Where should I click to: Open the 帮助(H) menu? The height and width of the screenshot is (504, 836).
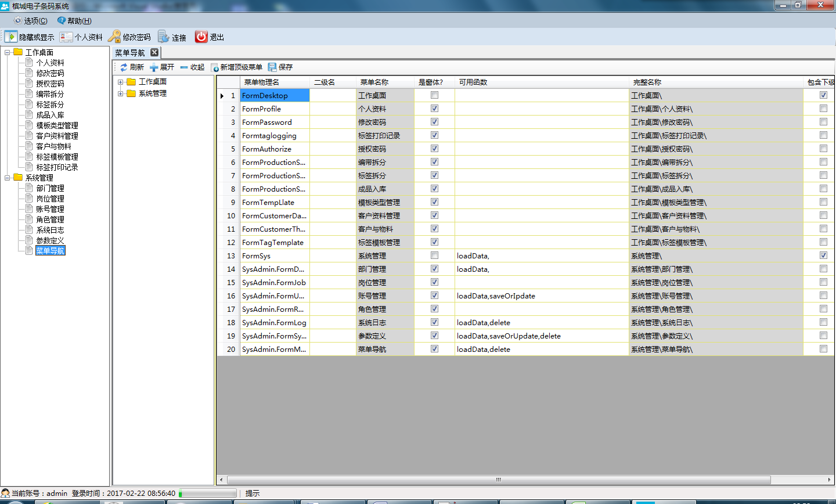pos(74,21)
